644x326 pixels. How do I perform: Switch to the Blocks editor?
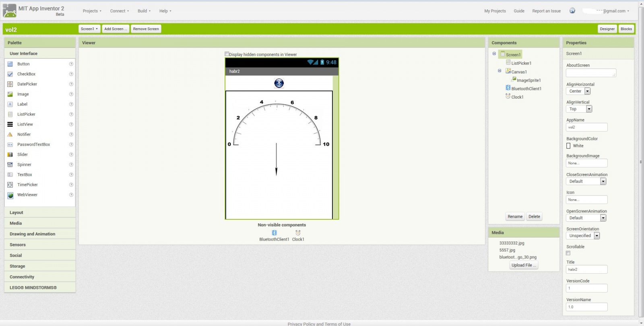tap(626, 29)
